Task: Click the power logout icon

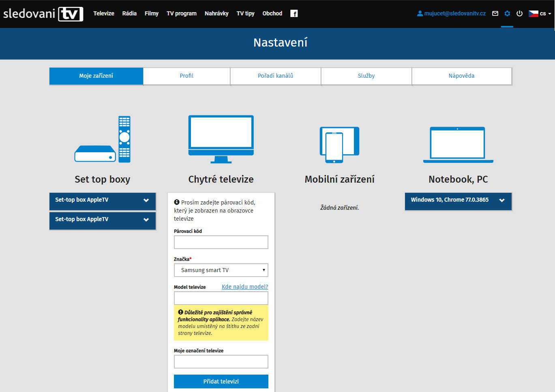Action: (x=519, y=14)
